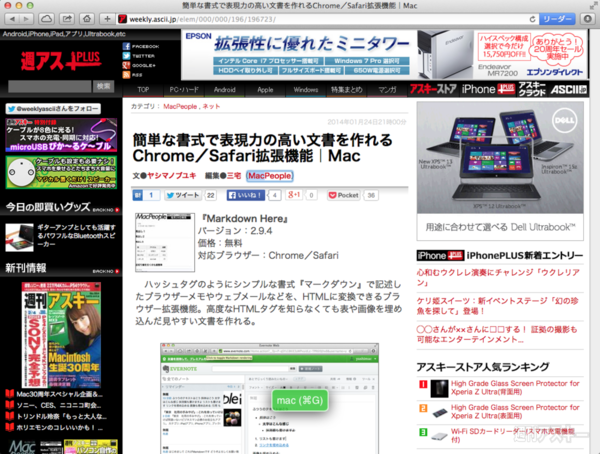
Task: Click the ツイート tweet button
Action: [x=183, y=195]
